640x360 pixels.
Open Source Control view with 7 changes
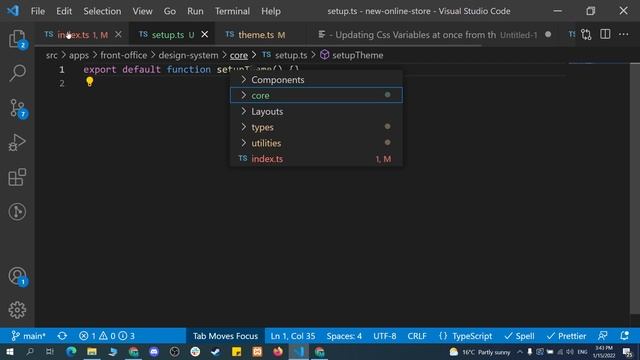tap(17, 109)
